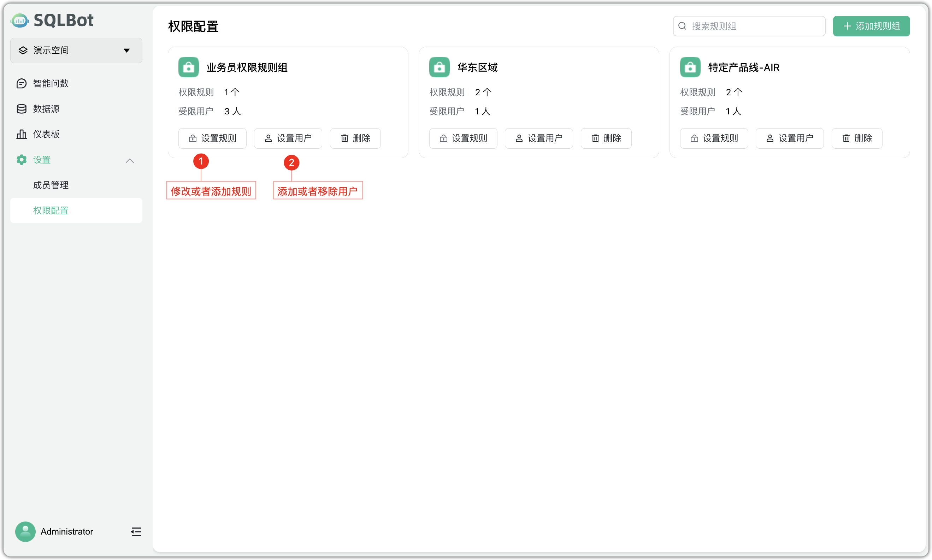This screenshot has height=560, width=932.
Task: Select the 数据源 icon in sidebar
Action: pos(21,109)
